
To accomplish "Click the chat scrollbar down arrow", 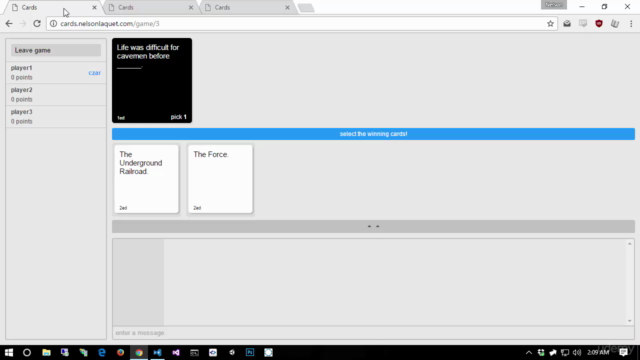I will click(x=629, y=321).
